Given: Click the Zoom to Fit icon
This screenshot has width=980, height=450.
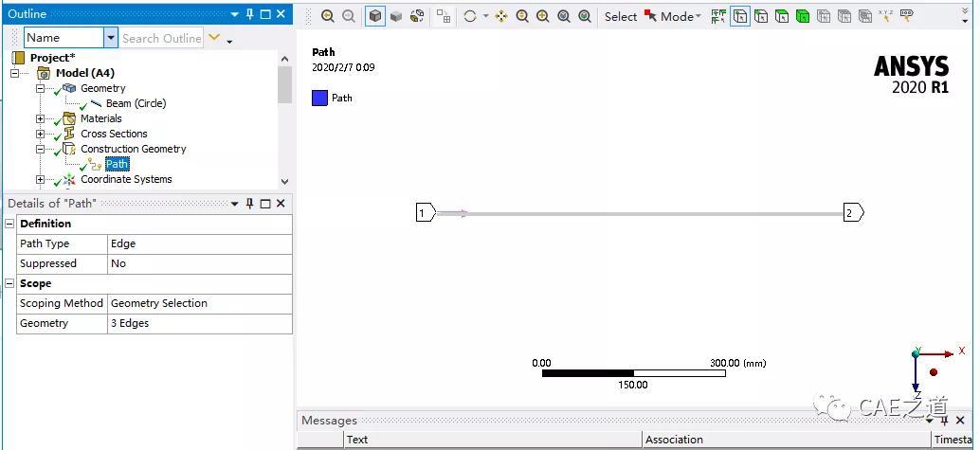Looking at the screenshot, I should (564, 17).
